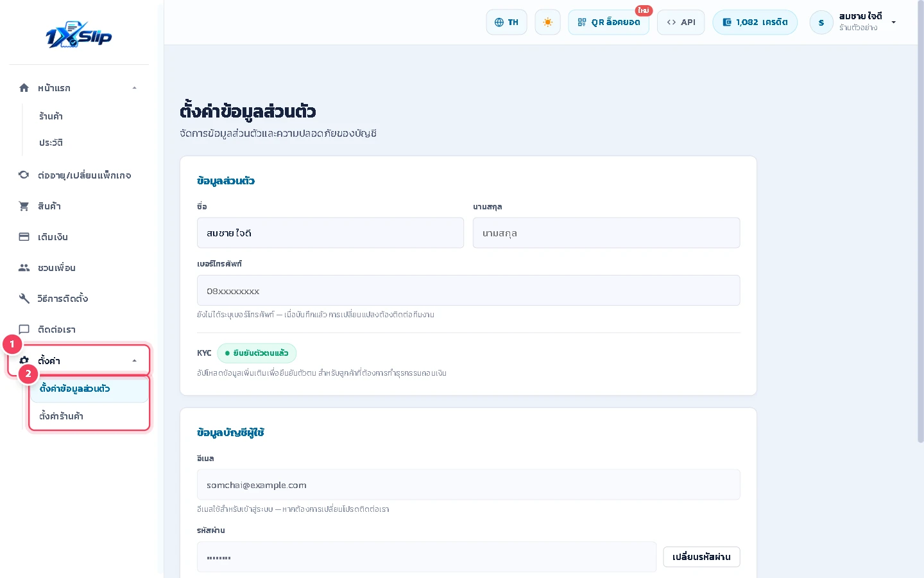Image resolution: width=924 pixels, height=578 pixels.
Task: Click the credit card เติมเงิน icon
Action: 24,236
